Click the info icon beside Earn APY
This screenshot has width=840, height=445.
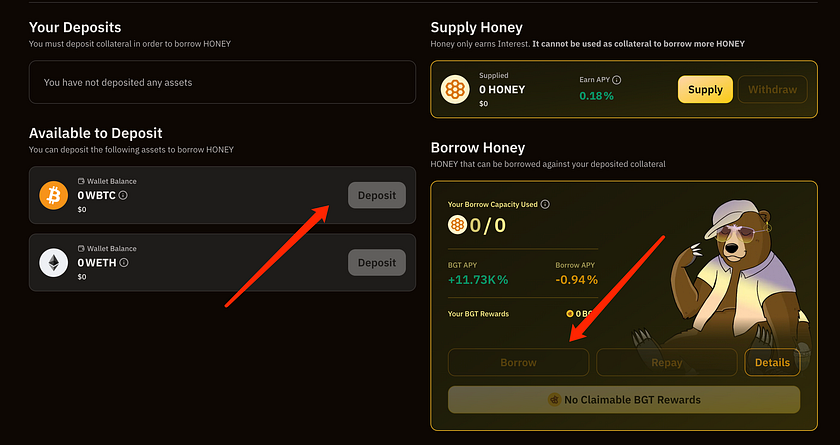coord(617,80)
